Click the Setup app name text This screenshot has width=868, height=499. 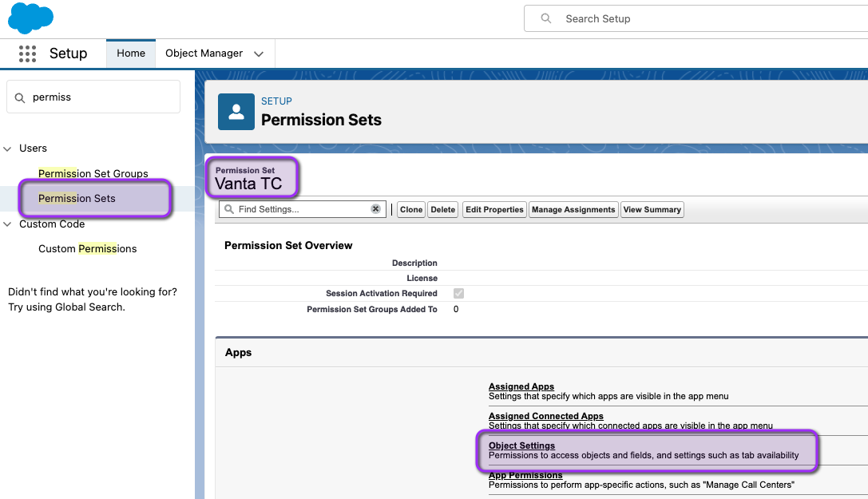(68, 53)
